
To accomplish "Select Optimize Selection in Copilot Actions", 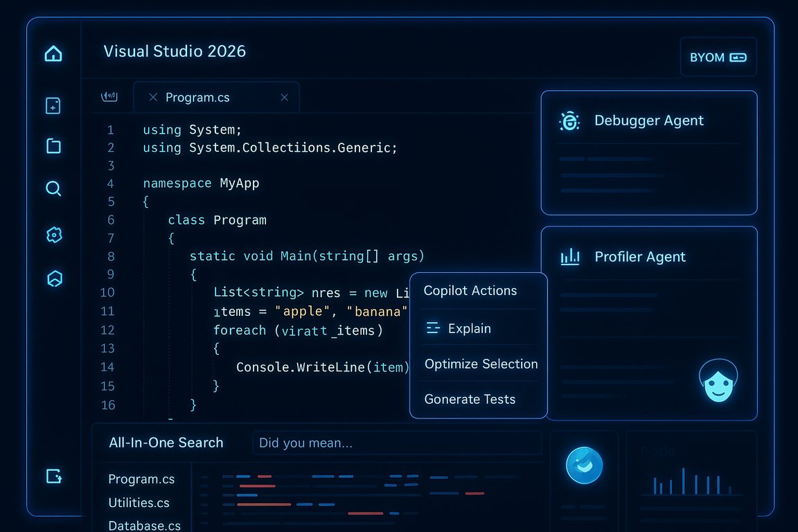I will (x=481, y=364).
